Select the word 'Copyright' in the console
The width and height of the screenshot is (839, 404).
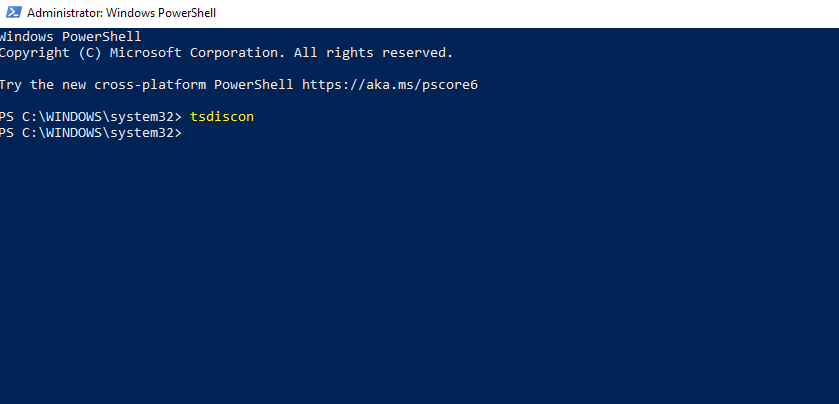click(35, 53)
